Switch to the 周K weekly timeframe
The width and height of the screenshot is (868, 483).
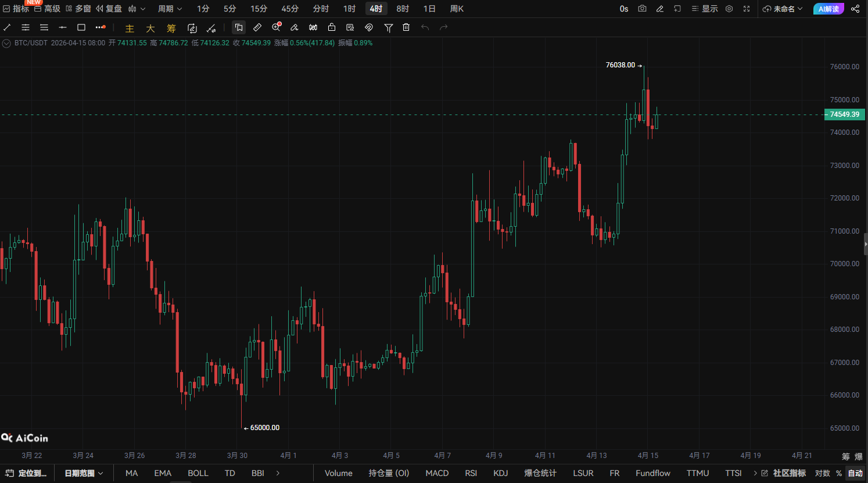pos(457,9)
